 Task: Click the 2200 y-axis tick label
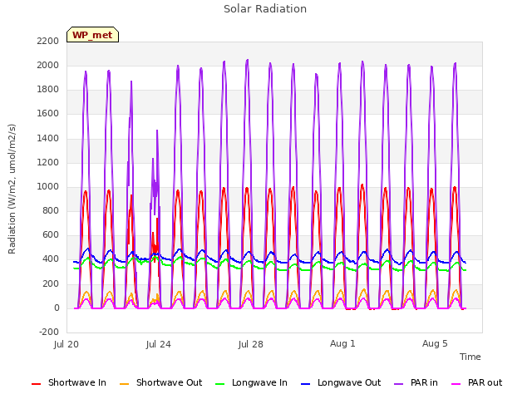click(48, 41)
